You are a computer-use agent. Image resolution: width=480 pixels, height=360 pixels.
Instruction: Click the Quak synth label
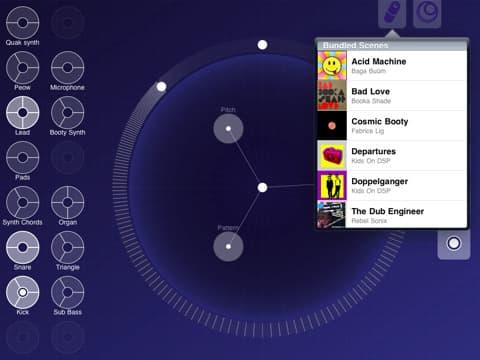(x=23, y=43)
